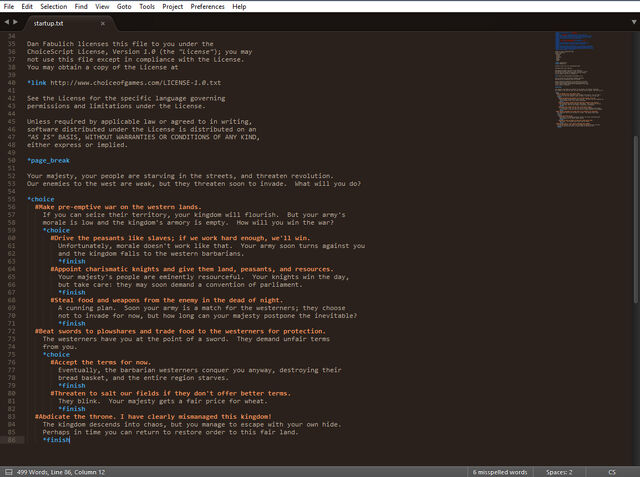The width and height of the screenshot is (640, 477).
Task: Click the 6 misspelled words indicator
Action: click(500, 472)
